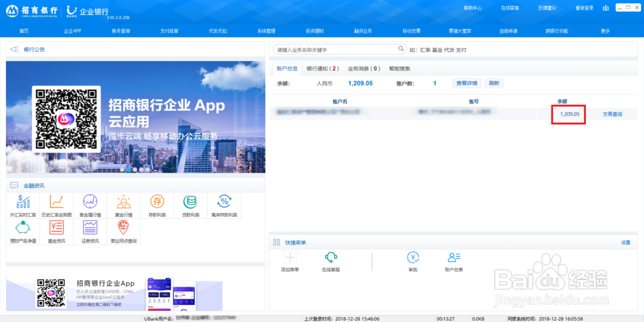This screenshot has height=322, width=644.
Task: Open 代发代扣 menu
Action: (x=218, y=31)
